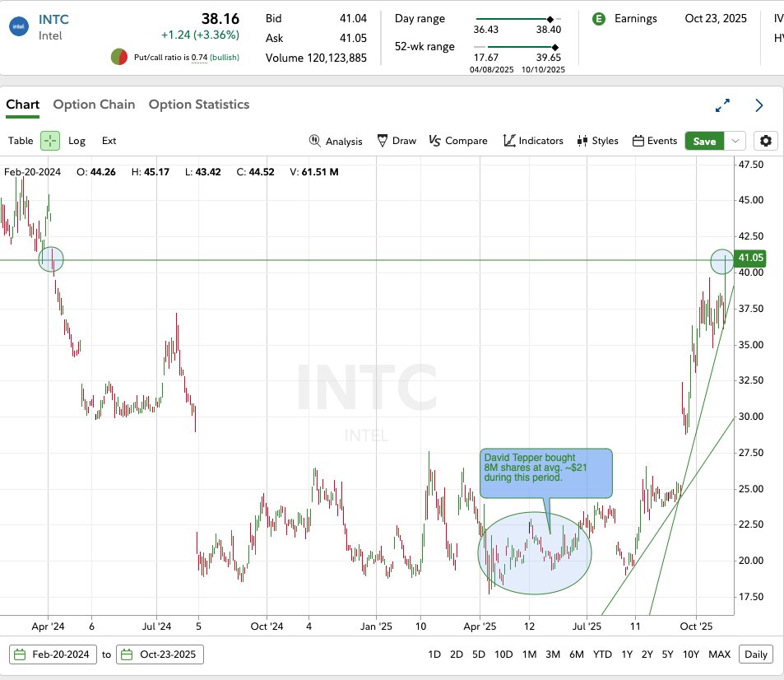Select the 10D time range
The width and height of the screenshot is (784, 680).
[503, 654]
